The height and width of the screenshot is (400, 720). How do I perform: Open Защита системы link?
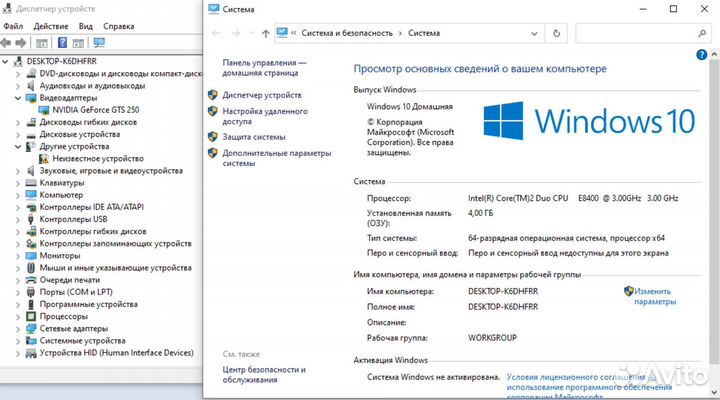[x=254, y=137]
